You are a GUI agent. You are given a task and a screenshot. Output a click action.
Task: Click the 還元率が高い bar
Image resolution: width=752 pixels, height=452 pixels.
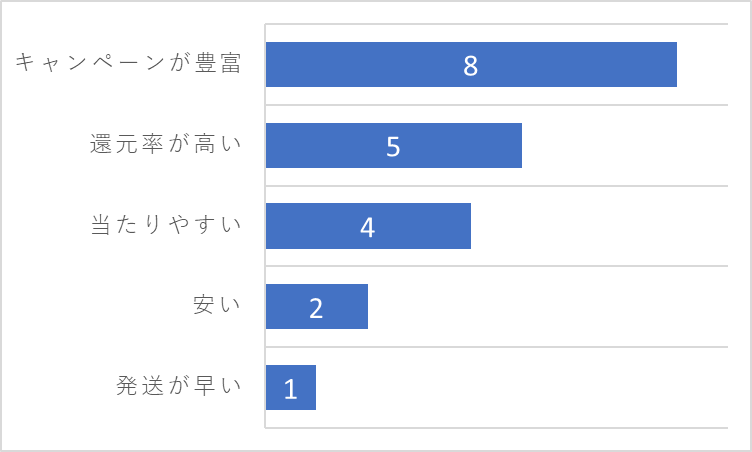tap(394, 145)
